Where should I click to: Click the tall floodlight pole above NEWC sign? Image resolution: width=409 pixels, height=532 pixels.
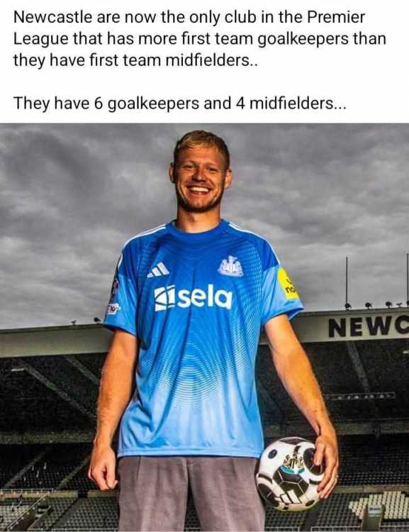point(347,282)
